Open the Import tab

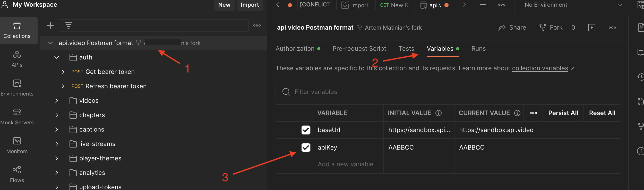coord(355,5)
